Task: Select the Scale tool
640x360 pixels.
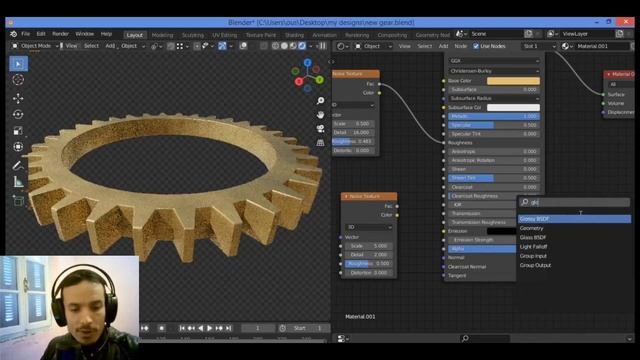Action: 18,131
